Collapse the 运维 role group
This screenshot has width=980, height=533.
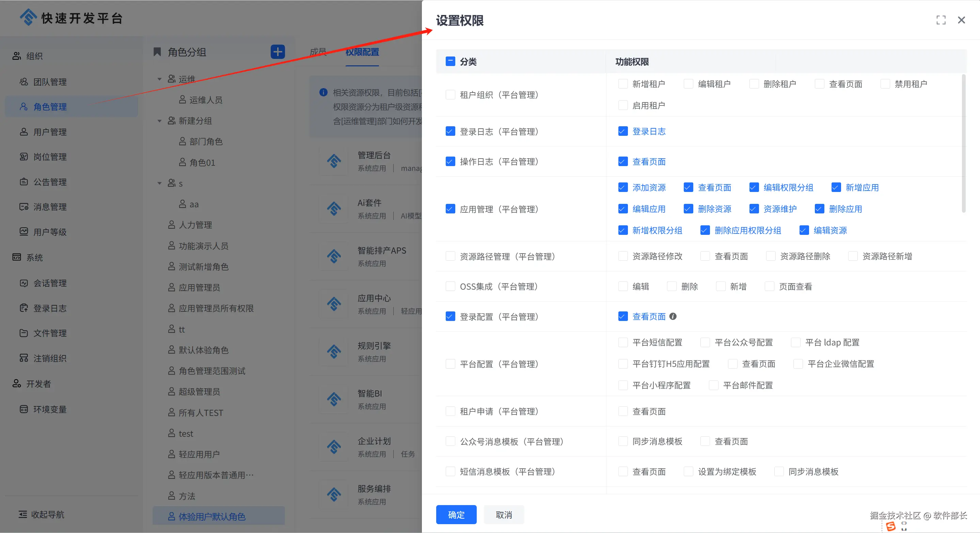point(159,79)
